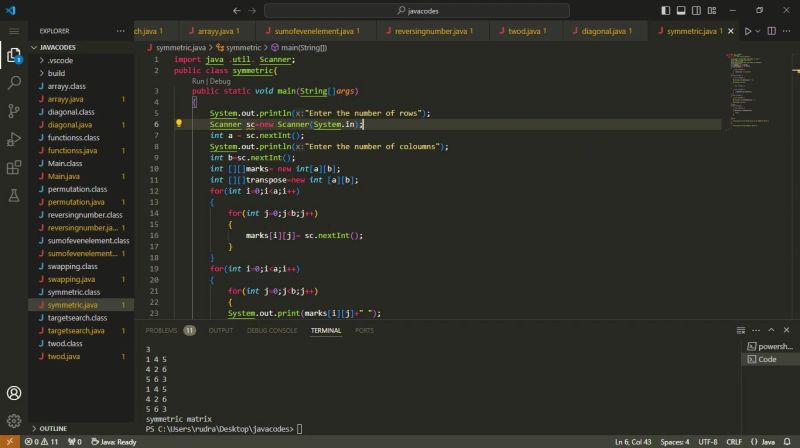Click main(String[]) breadcrumb
The image size is (800, 448).
click(299, 47)
